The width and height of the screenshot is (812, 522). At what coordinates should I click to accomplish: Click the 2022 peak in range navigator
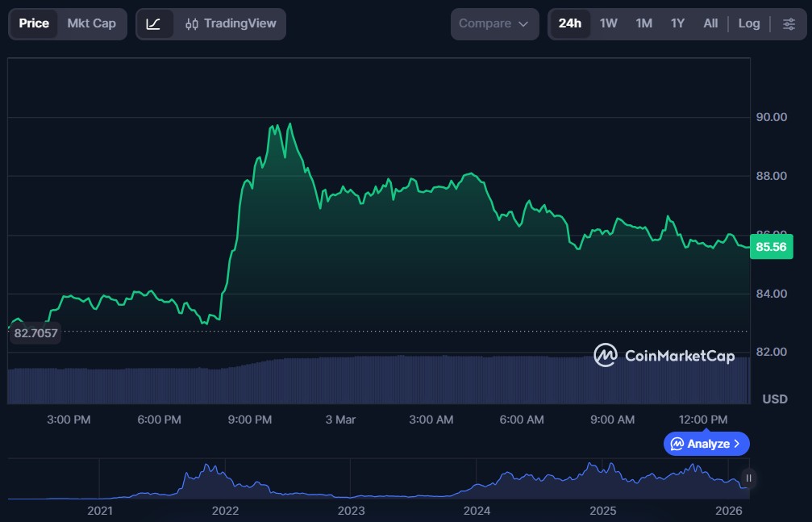(210, 470)
